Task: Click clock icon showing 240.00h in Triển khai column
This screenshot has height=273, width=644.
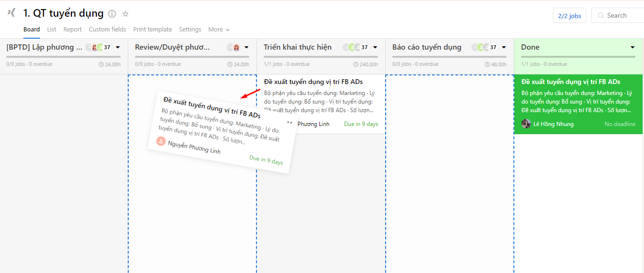Action: pos(356,64)
